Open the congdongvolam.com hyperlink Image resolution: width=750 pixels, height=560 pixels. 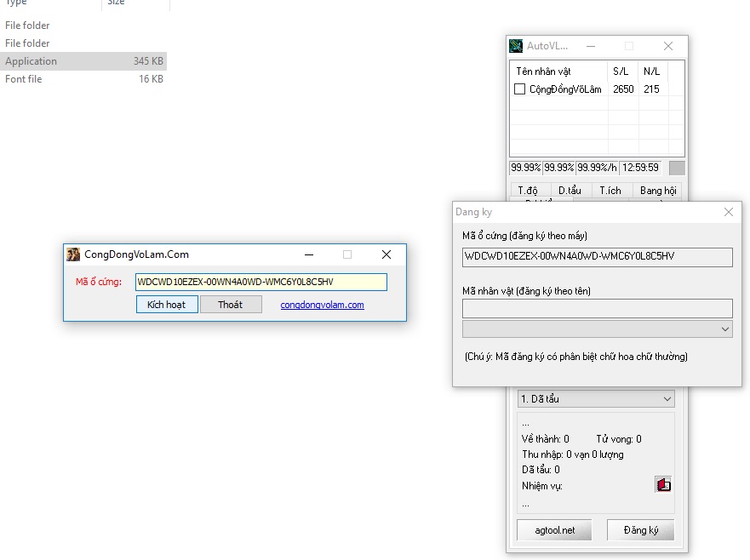point(322,305)
